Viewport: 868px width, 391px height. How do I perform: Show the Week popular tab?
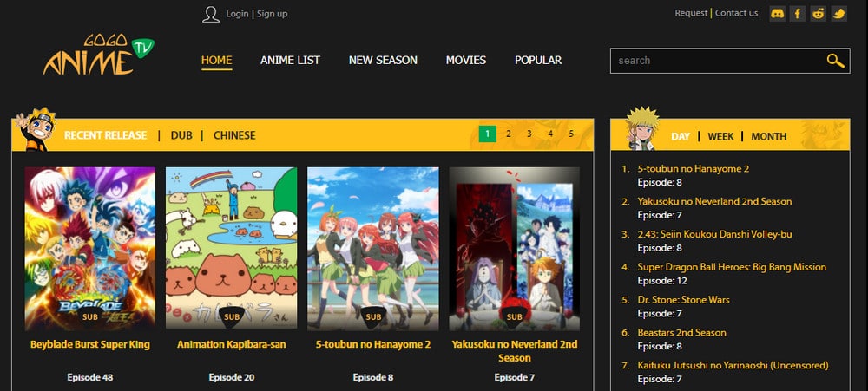(x=720, y=136)
